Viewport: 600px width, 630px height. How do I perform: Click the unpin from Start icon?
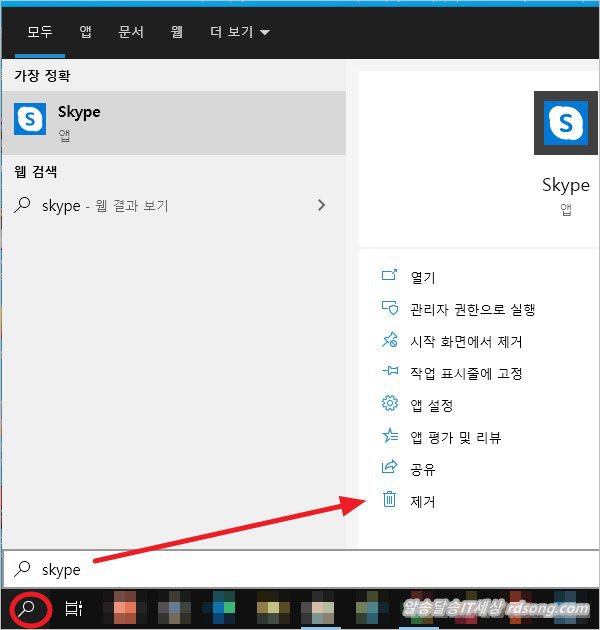click(x=389, y=340)
